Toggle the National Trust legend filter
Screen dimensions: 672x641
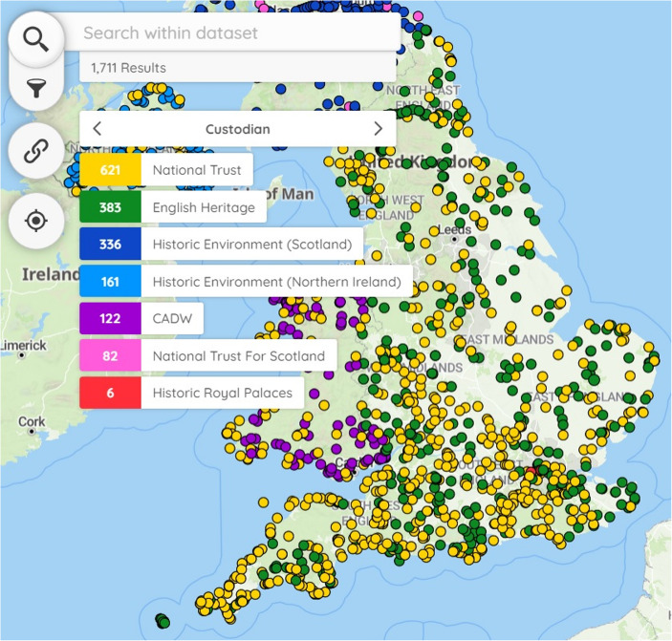(166, 170)
